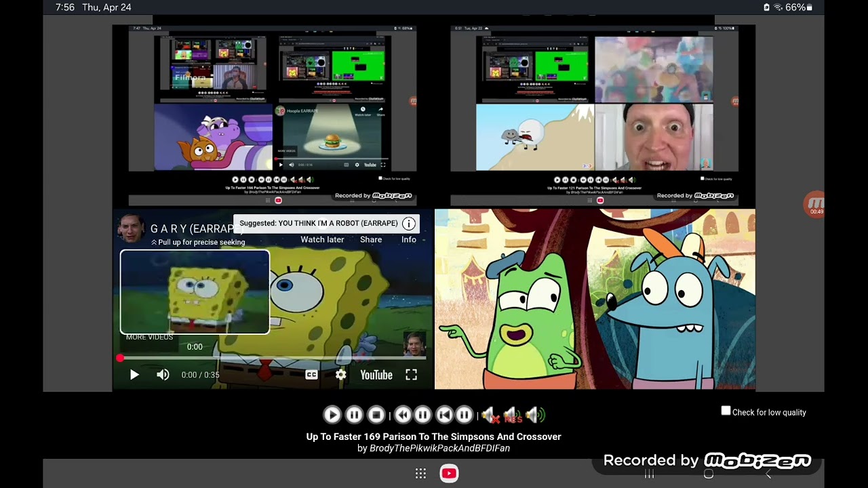The height and width of the screenshot is (488, 868).
Task: Click the channel avatar beside the GARY title
Action: point(132,229)
